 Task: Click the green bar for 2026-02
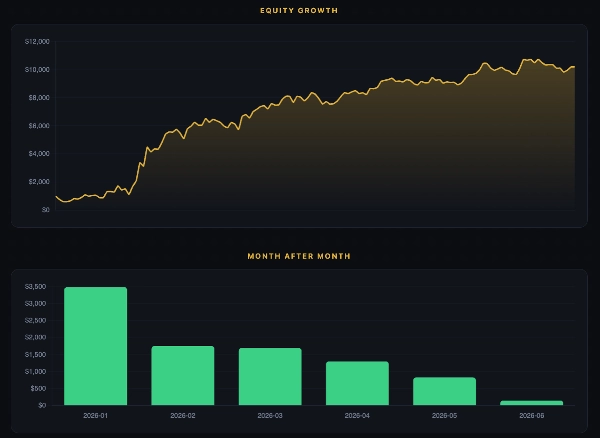183,375
